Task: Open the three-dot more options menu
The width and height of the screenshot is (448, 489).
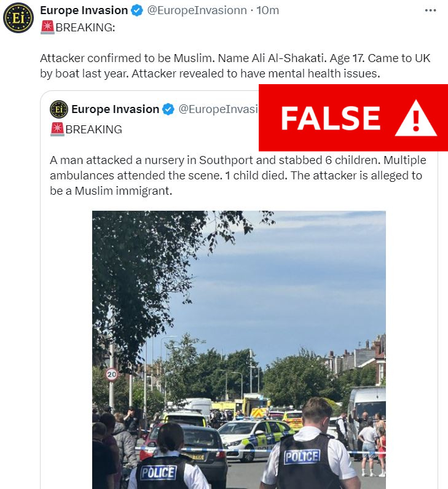Action: [430, 10]
